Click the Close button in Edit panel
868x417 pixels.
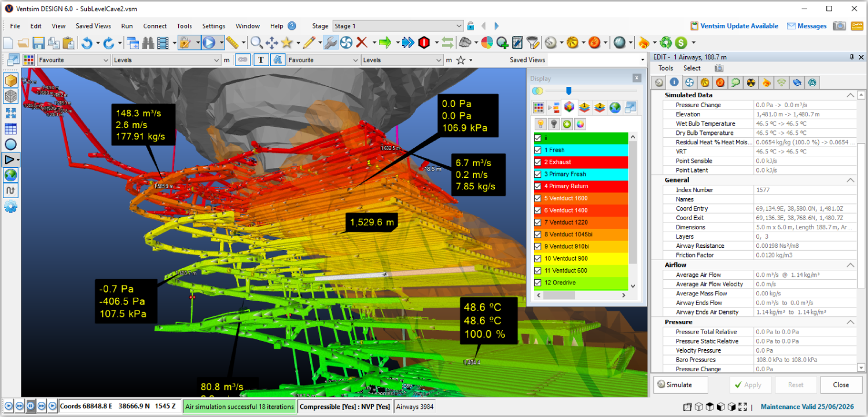841,385
